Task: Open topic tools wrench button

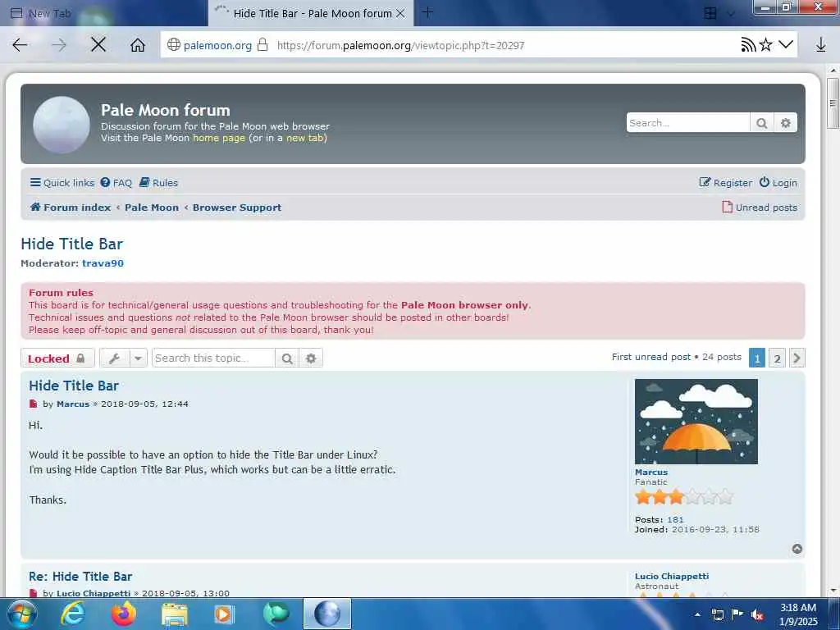Action: (114, 358)
